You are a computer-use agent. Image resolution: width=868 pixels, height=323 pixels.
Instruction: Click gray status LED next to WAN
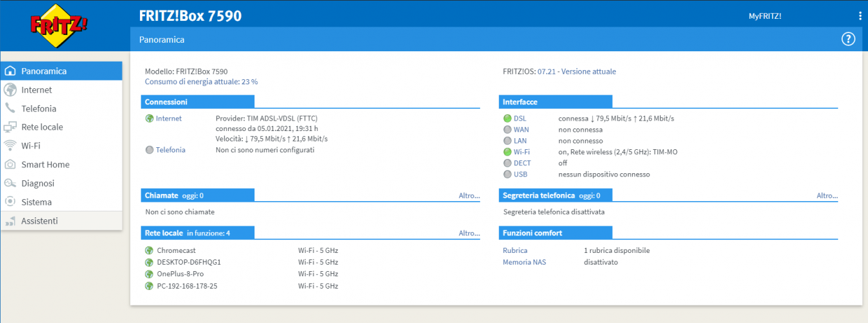point(507,130)
